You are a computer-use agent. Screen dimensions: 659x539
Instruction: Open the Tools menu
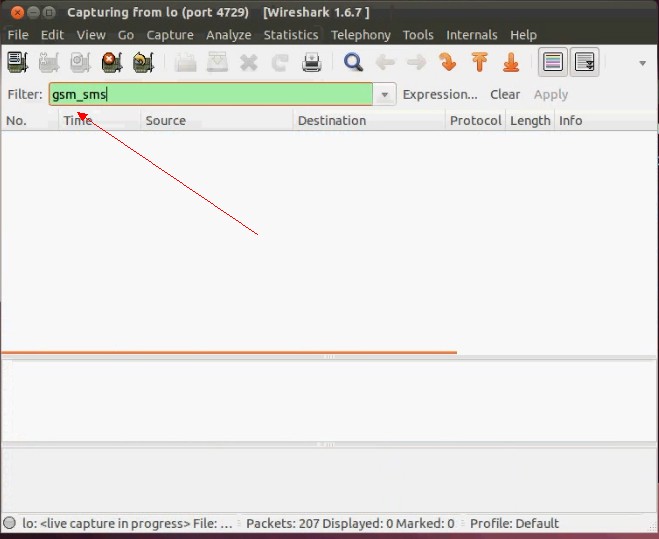coord(418,35)
